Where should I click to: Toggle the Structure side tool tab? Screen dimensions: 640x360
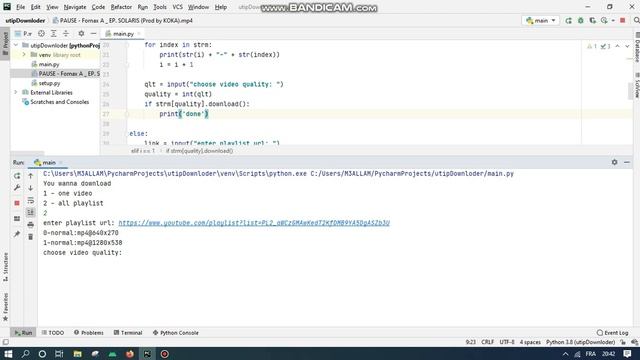5,267
